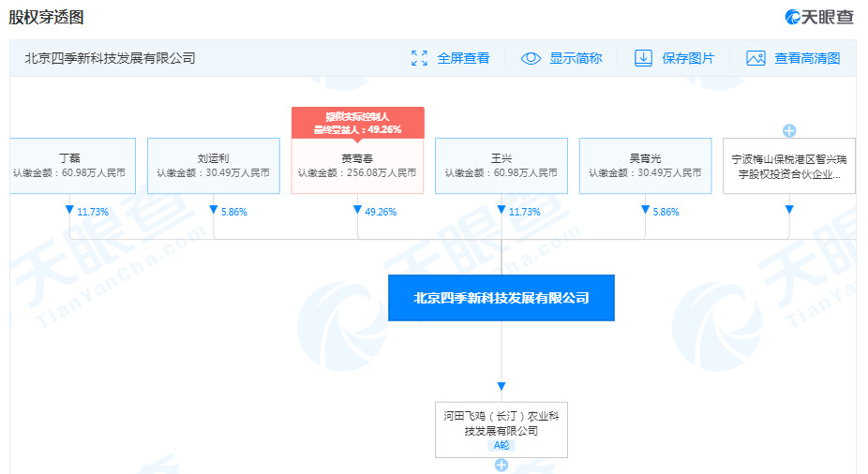Click the fullscreen view icon
This screenshot has width=868, height=474.
coord(420,58)
